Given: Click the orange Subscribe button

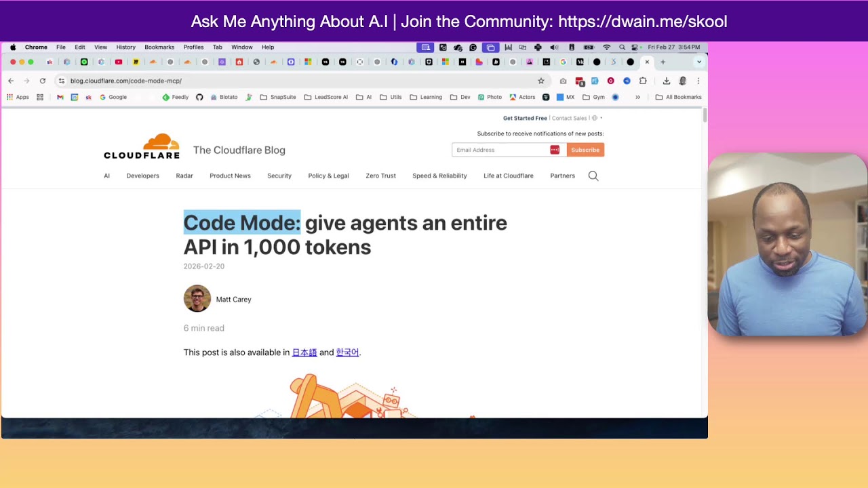Looking at the screenshot, I should [585, 150].
